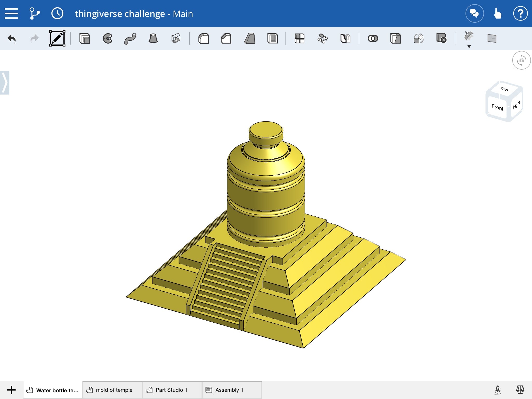The height and width of the screenshot is (399, 532).
Task: Select the Transform tool
Action: tap(418, 38)
